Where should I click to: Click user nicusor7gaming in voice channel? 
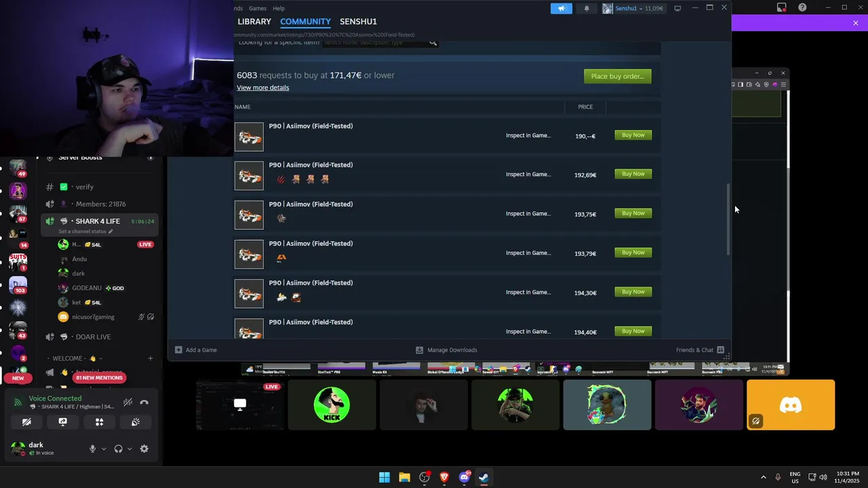[x=93, y=317]
